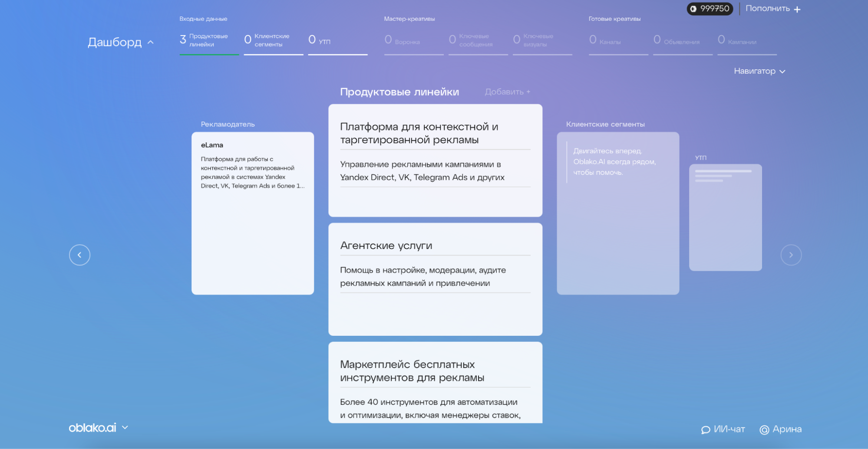This screenshot has height=449, width=868.
Task: Click the Арина assistant icon
Action: click(x=765, y=430)
